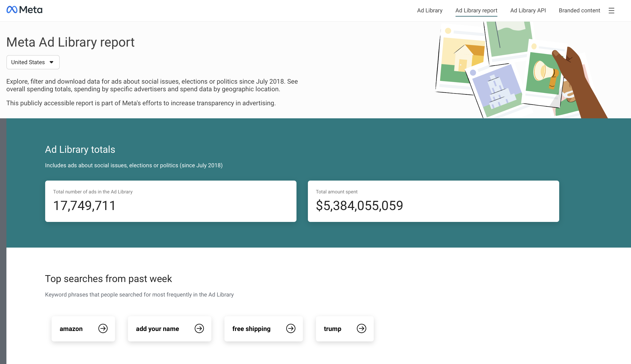Expand the country dropdown chevron
631x364 pixels.
point(51,62)
